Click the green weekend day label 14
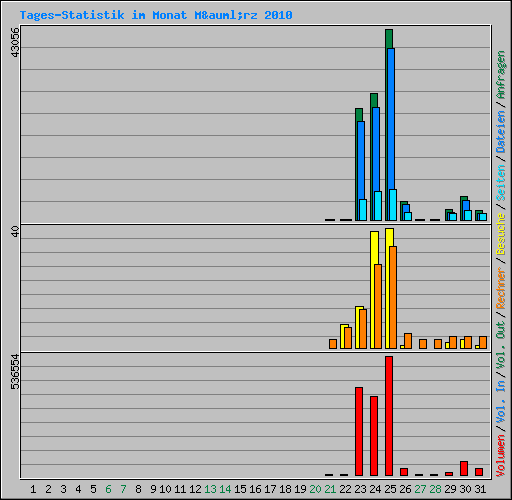The width and height of the screenshot is (512, 500). click(225, 489)
